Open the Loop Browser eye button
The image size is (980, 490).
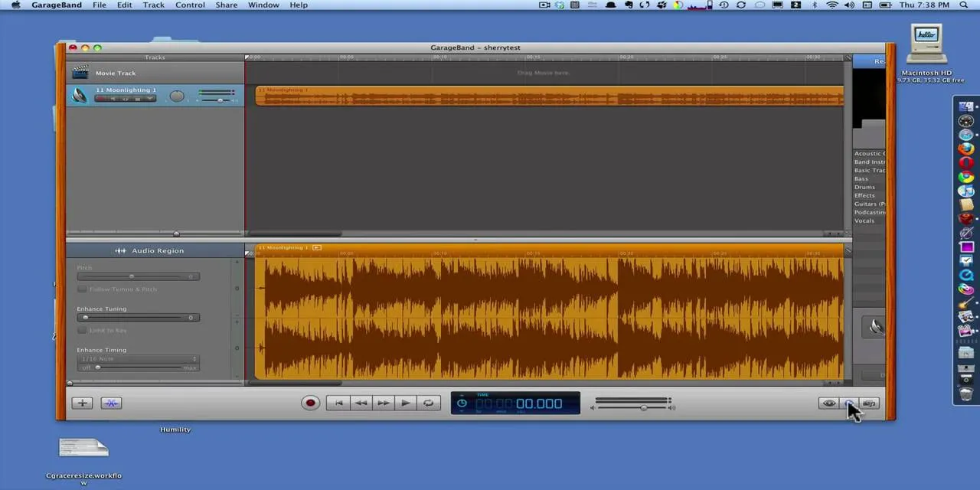[x=829, y=403]
